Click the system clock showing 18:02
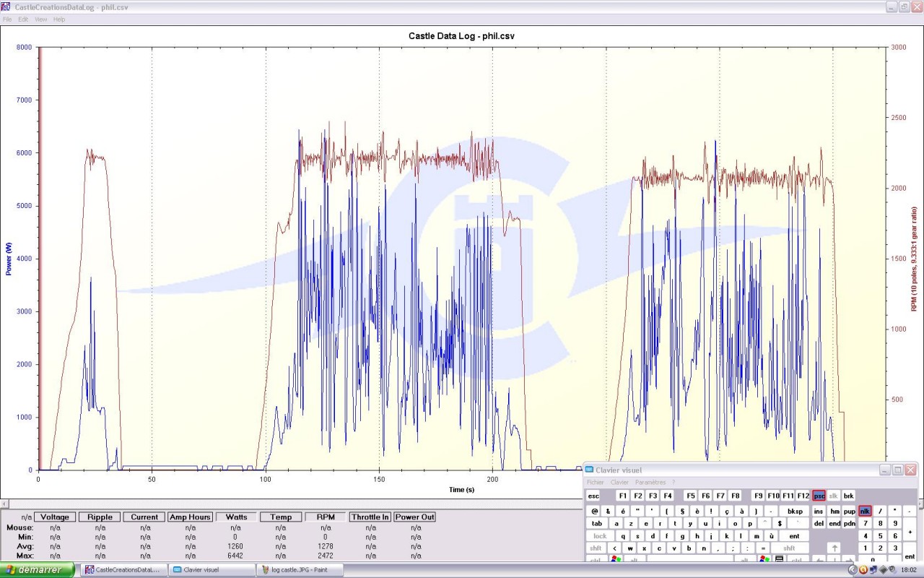The width and height of the screenshot is (924, 578). 908,570
